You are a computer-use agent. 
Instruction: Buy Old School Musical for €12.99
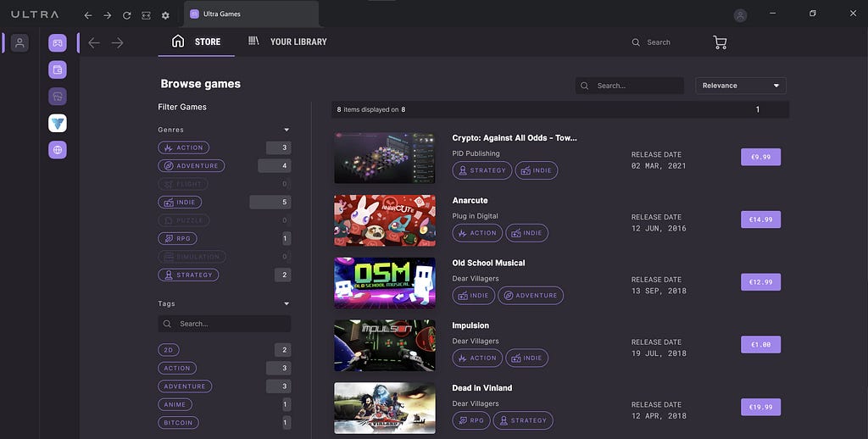pyautogui.click(x=760, y=282)
